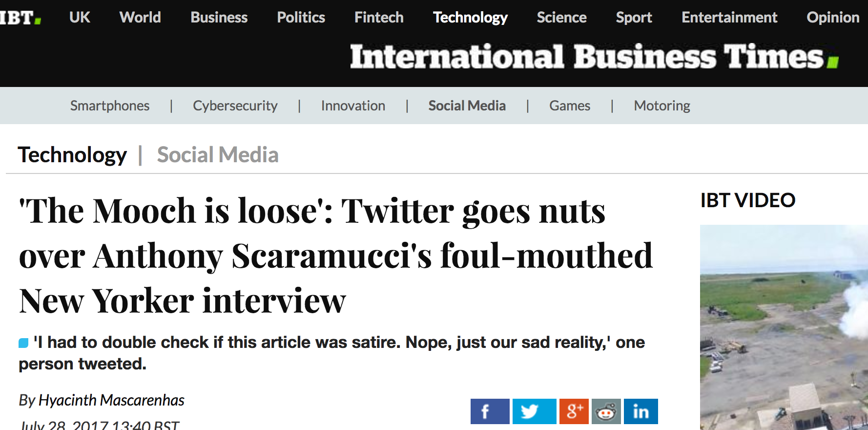Click the July 28, 2017 publication date
The image size is (868, 430).
(x=100, y=425)
